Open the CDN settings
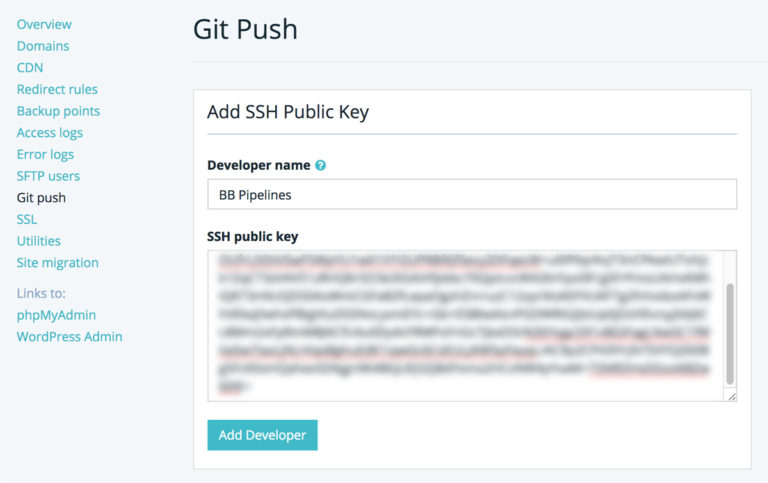The image size is (768, 483). pyautogui.click(x=30, y=68)
